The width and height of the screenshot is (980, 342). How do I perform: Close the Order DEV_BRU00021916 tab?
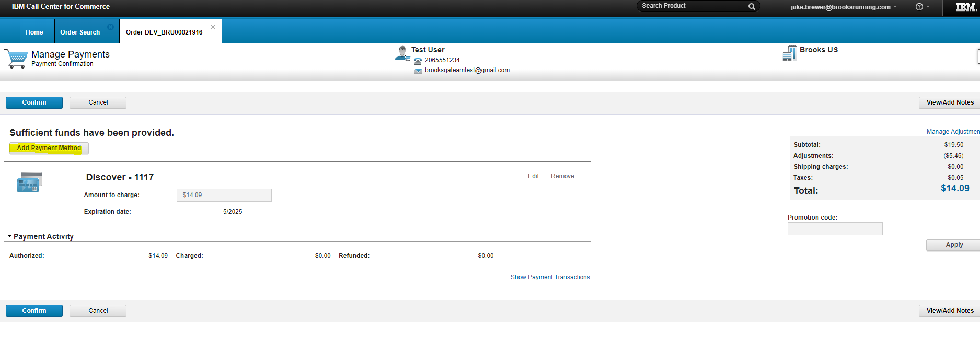pos(213,27)
